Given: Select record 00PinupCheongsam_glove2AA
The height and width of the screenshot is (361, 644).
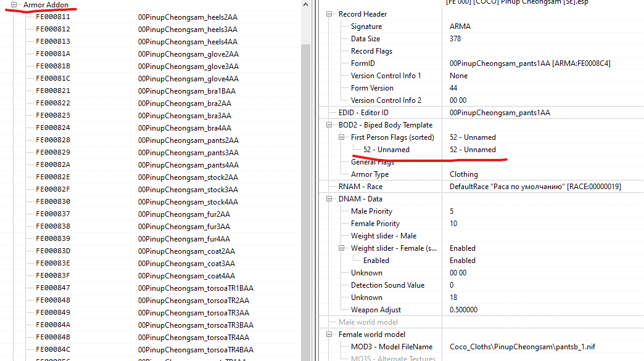Looking at the screenshot, I should tap(188, 54).
